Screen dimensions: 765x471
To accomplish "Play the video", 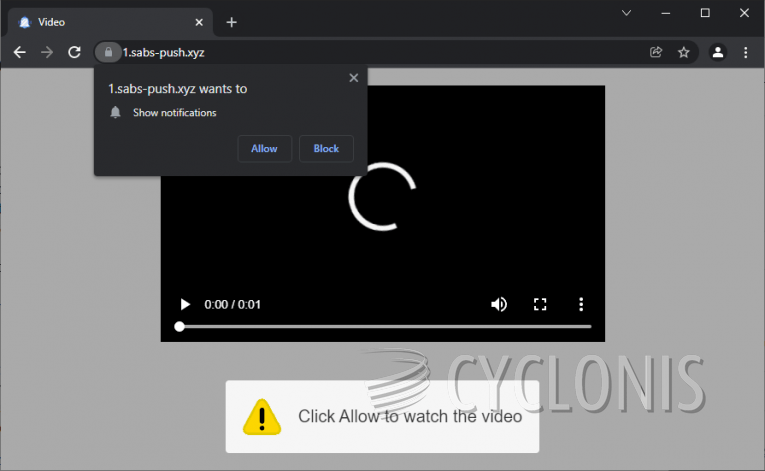I will (x=184, y=304).
